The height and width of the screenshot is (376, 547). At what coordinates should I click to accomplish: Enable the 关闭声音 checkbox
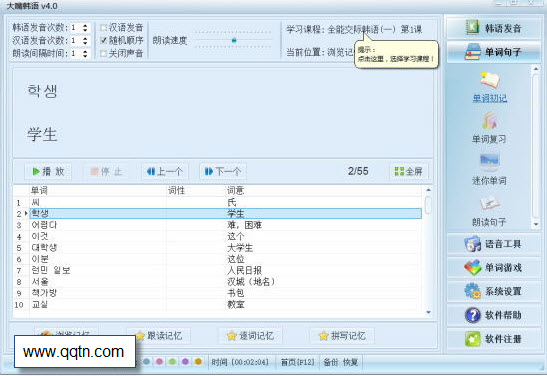click(103, 53)
